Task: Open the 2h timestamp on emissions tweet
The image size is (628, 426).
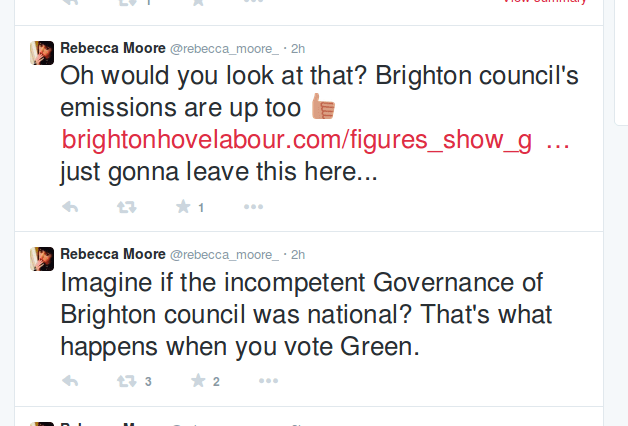Action: (298, 48)
